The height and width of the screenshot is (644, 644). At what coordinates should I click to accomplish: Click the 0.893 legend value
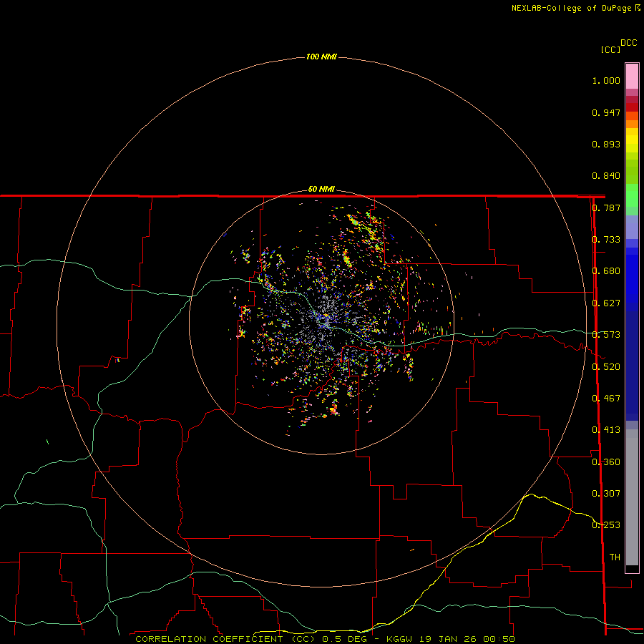pyautogui.click(x=606, y=144)
